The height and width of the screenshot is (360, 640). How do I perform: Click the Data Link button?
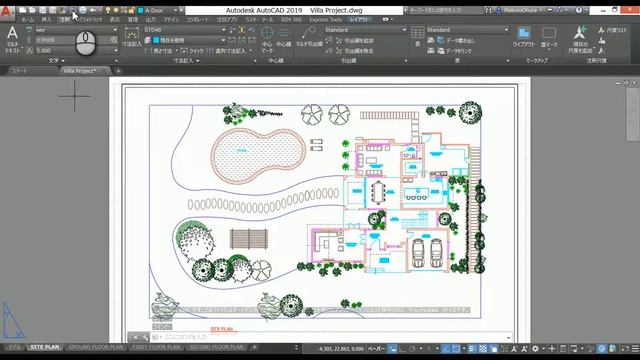454,51
